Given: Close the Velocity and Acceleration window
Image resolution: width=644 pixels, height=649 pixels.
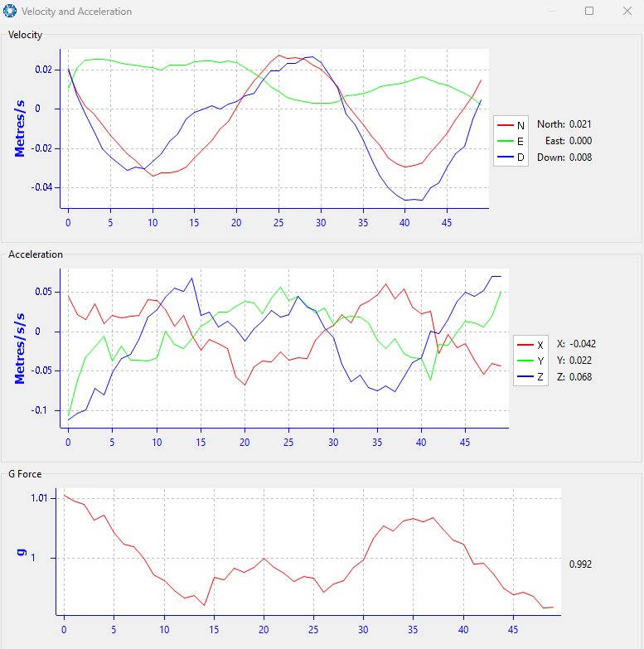Looking at the screenshot, I should [627, 12].
